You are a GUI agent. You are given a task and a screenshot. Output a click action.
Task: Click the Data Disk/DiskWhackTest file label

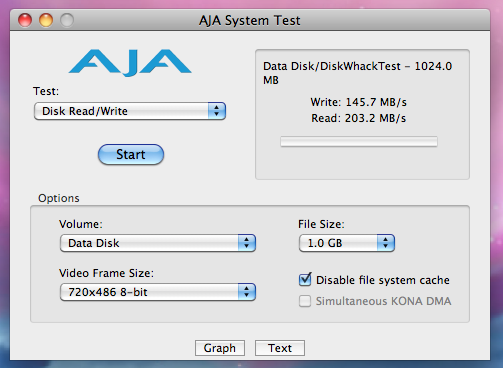coord(357,73)
